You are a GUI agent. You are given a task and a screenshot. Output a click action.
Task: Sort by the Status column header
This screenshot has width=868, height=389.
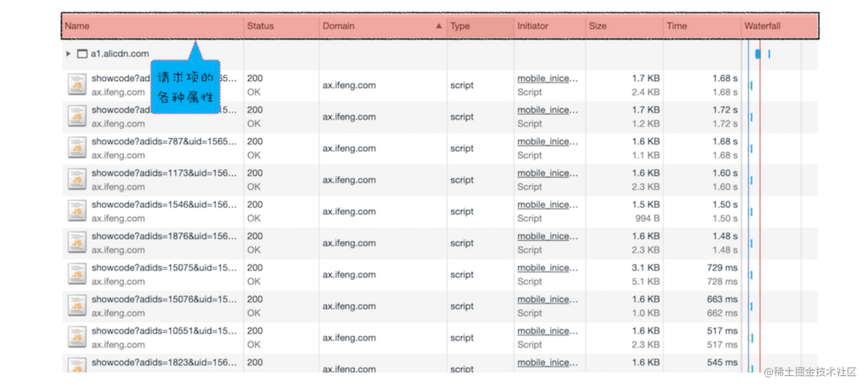pyautogui.click(x=260, y=26)
